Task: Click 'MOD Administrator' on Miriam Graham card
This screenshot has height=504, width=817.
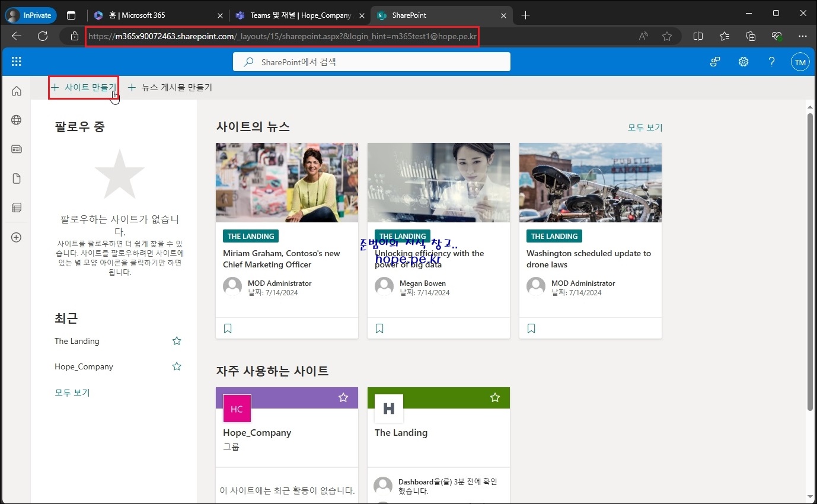Action: [280, 283]
